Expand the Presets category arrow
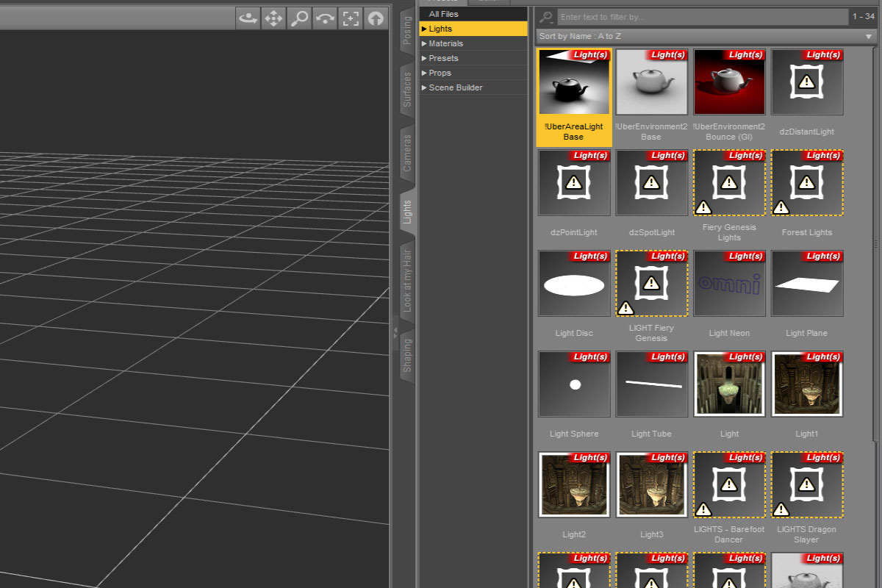 point(424,58)
